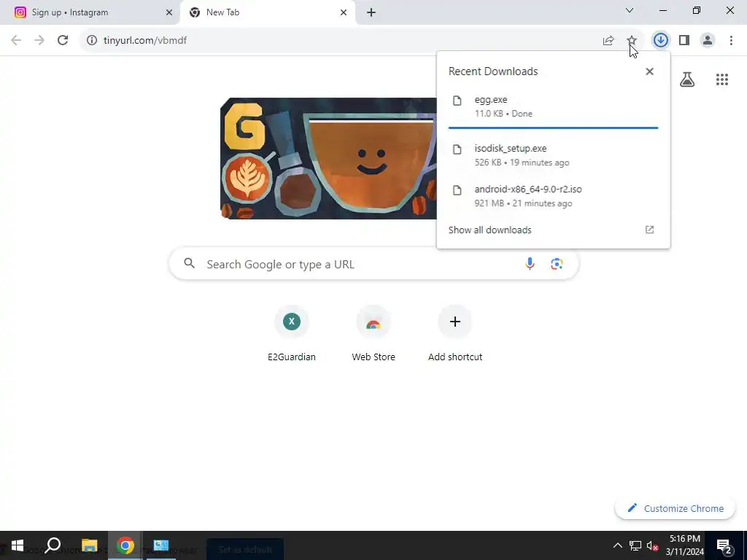Go back to the previous page
747x560 pixels.
coord(16,40)
